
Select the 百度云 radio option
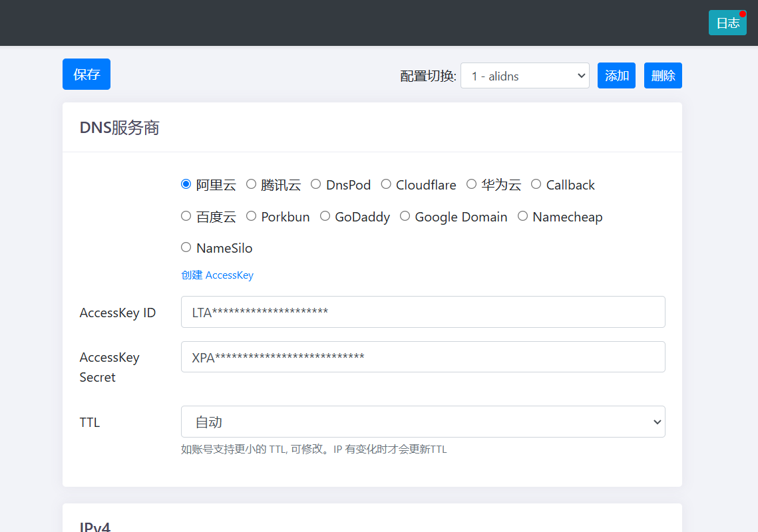click(x=186, y=216)
